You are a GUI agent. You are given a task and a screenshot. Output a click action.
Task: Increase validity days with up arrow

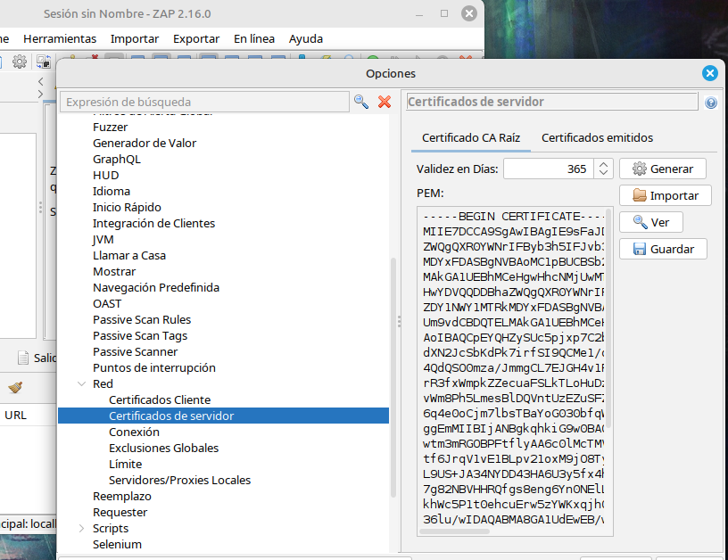[x=603, y=164]
